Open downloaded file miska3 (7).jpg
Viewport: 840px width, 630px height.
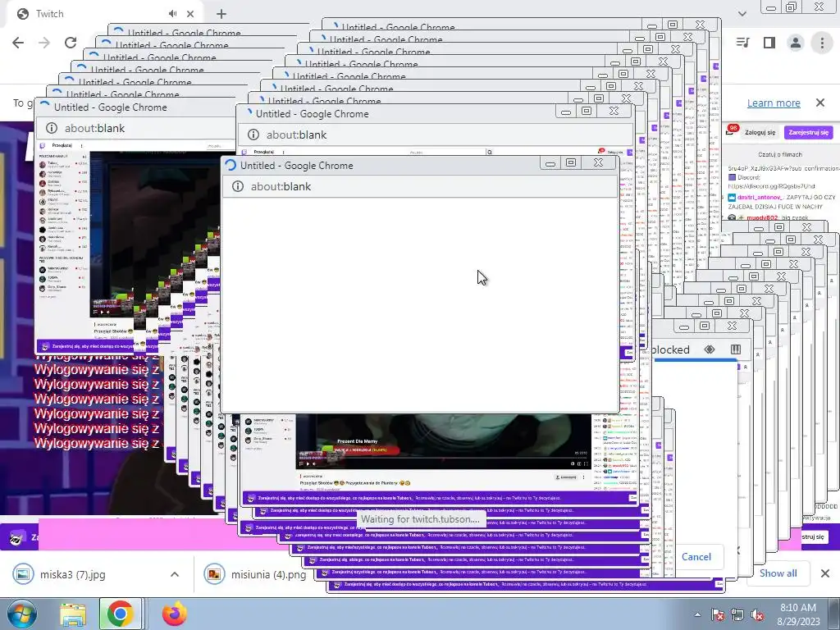[72, 574]
